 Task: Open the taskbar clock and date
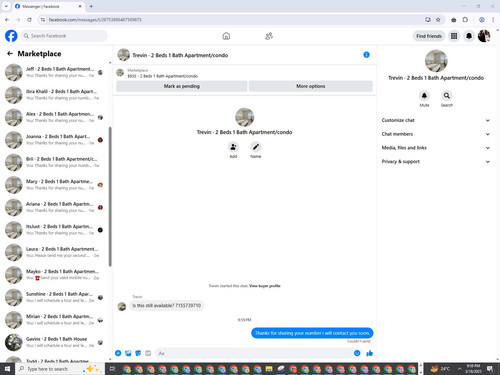coord(473,369)
